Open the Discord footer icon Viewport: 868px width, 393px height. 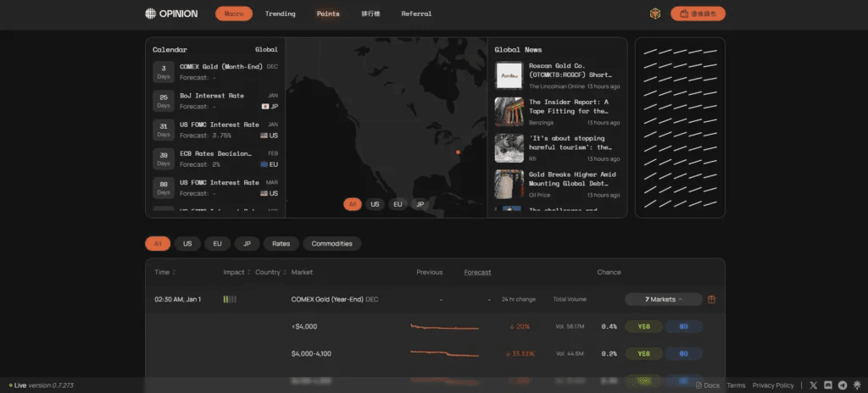(x=828, y=385)
